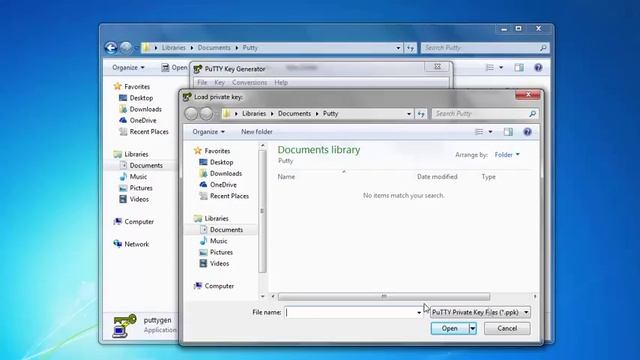Click Documents breadcrumb in dialog address bar
Image resolution: width=640 pixels, height=360 pixels.
point(294,113)
